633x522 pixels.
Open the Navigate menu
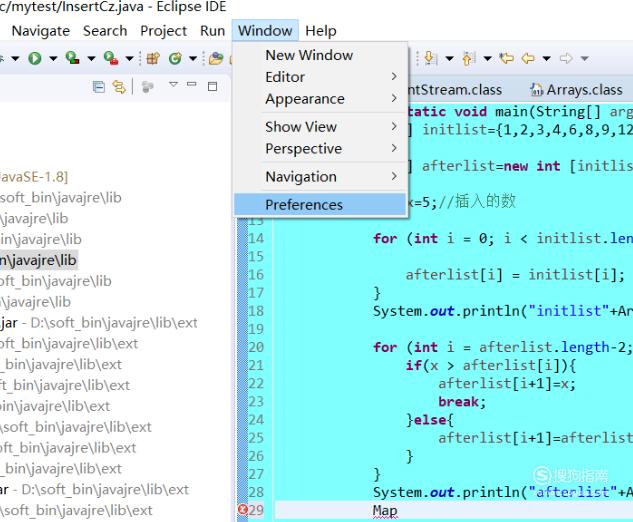41,31
